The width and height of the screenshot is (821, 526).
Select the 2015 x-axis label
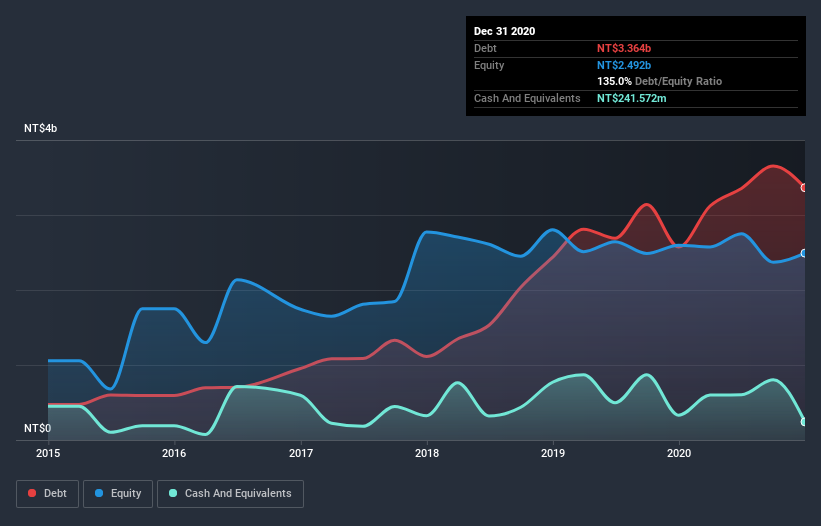tap(48, 453)
